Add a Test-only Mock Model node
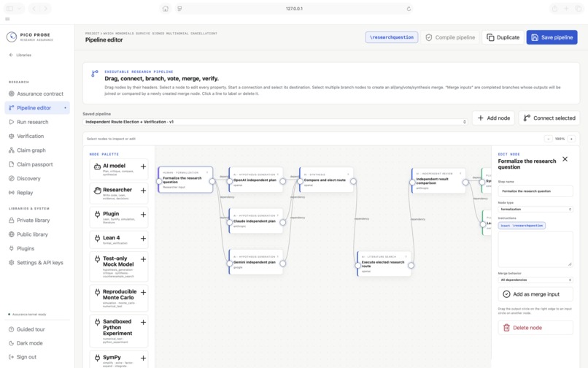The image size is (588, 368). tap(143, 259)
